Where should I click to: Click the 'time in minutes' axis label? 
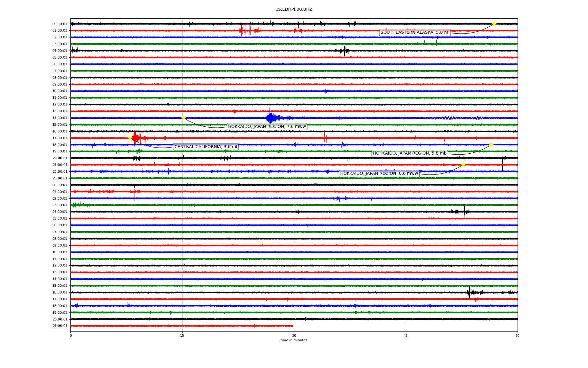(x=294, y=340)
